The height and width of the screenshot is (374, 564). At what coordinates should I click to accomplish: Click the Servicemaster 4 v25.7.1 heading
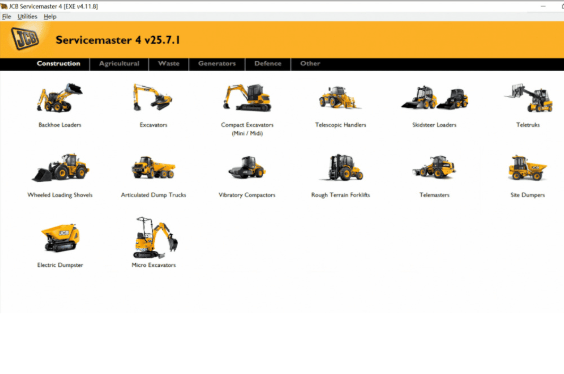[118, 40]
